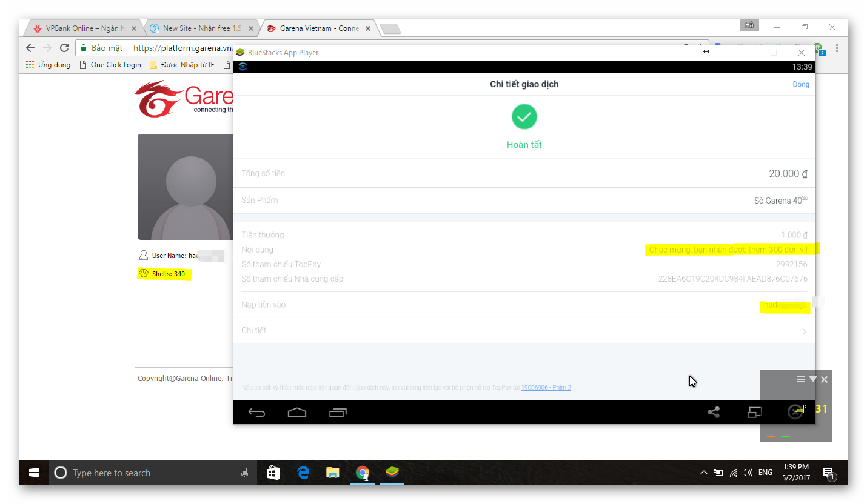Image resolution: width=867 pixels, height=504 pixels.
Task: Open a new Chrome tab
Action: (390, 29)
